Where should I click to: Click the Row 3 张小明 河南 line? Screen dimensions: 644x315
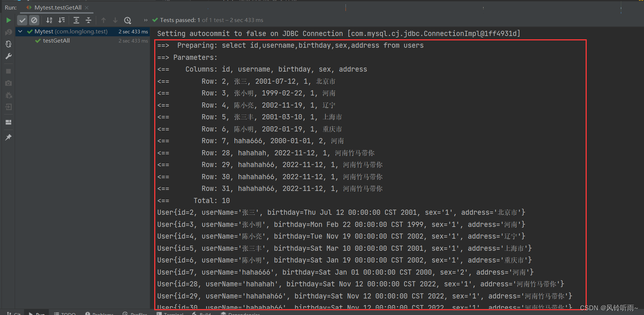pos(246,93)
